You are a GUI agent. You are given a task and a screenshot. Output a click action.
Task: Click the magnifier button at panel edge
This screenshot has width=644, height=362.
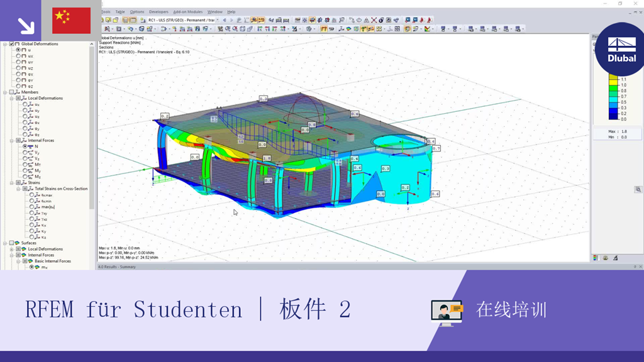click(x=638, y=190)
